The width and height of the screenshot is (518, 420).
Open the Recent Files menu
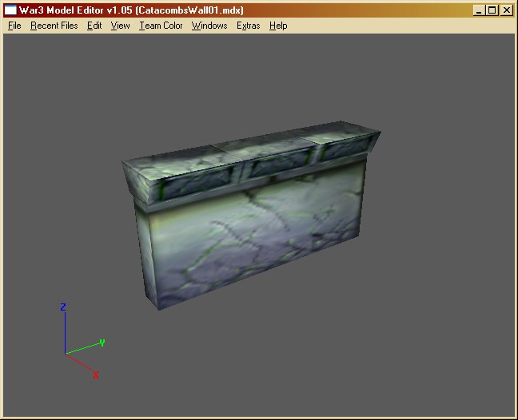54,26
